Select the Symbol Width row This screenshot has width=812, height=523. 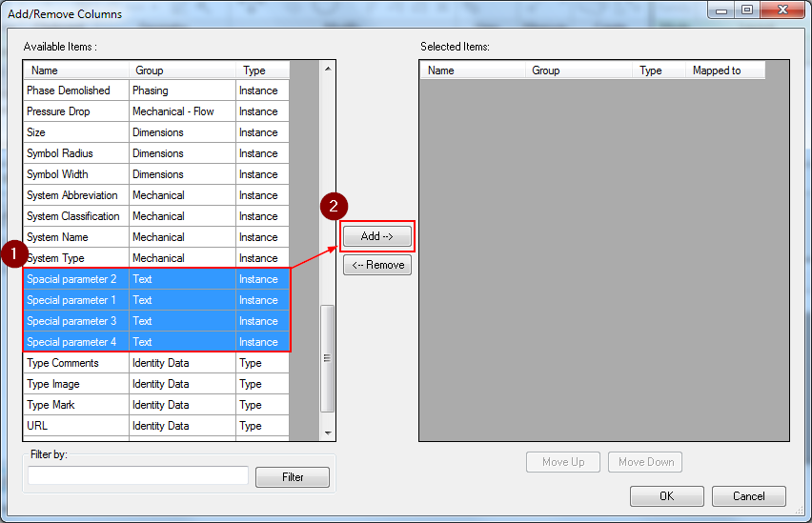click(156, 174)
